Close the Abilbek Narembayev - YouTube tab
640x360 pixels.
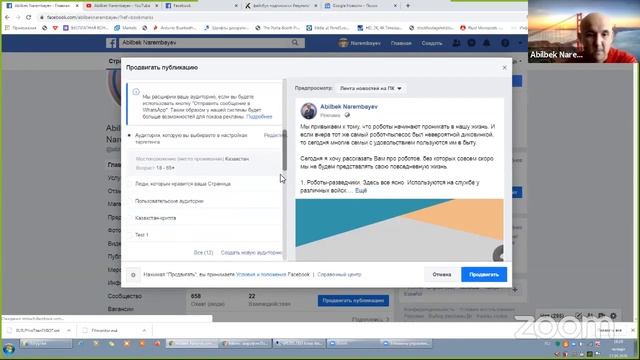157,6
